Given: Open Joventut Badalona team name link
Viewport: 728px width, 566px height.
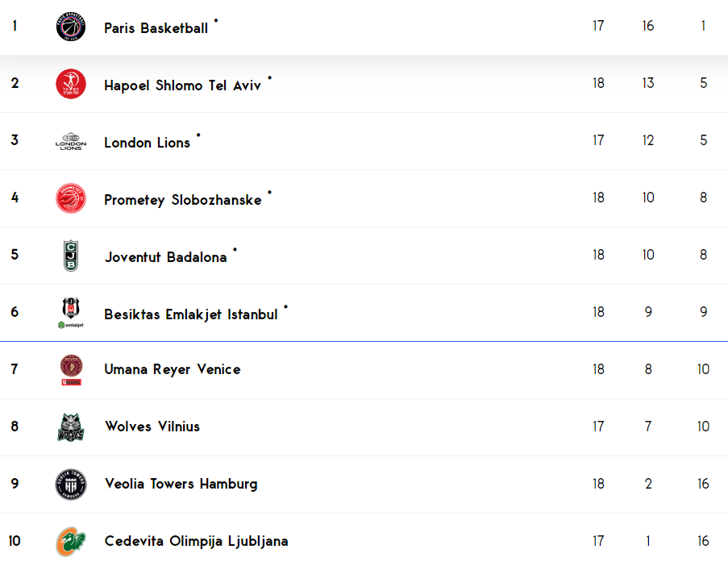Looking at the screenshot, I should (x=166, y=257).
